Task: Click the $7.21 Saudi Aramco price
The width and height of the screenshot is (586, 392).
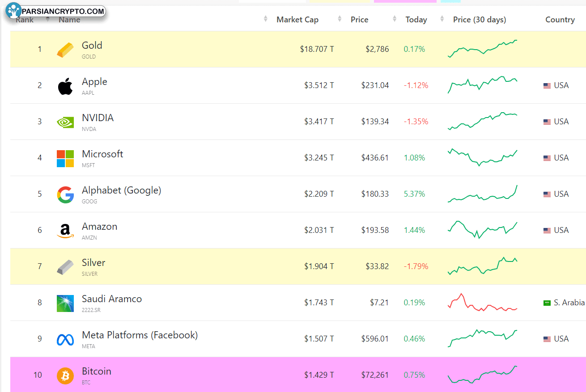Action: point(379,303)
